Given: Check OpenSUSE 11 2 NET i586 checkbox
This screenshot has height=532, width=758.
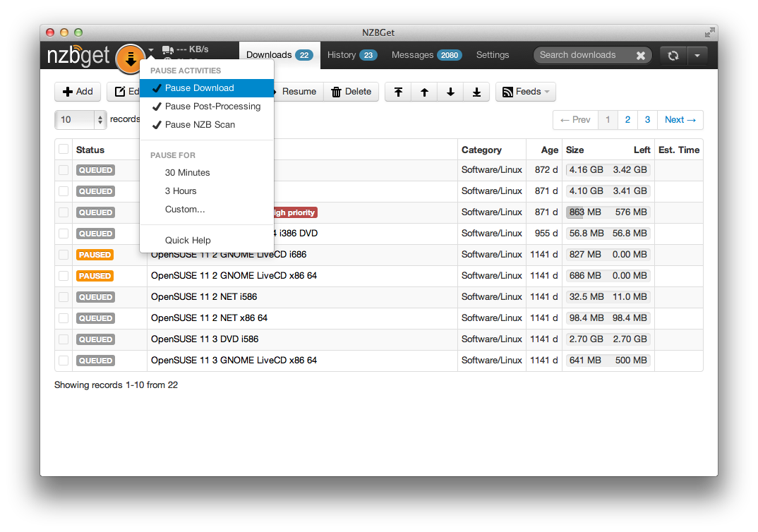Looking at the screenshot, I should [x=64, y=297].
